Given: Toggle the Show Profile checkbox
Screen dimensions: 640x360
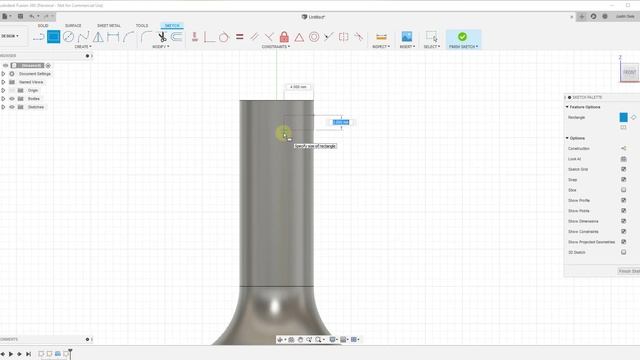Looking at the screenshot, I should point(623,200).
